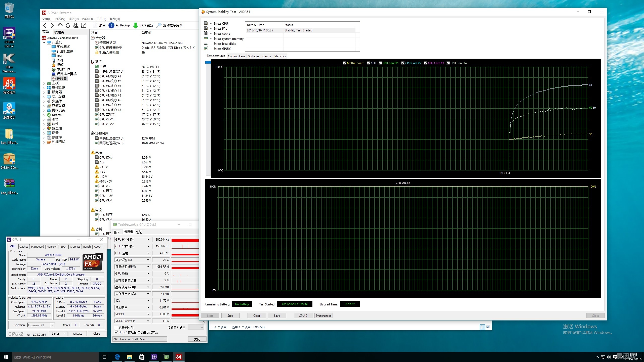Screen dimensions: 644x362
Task: Open Microsoft Edge from the taskbar
Action: tap(117, 357)
